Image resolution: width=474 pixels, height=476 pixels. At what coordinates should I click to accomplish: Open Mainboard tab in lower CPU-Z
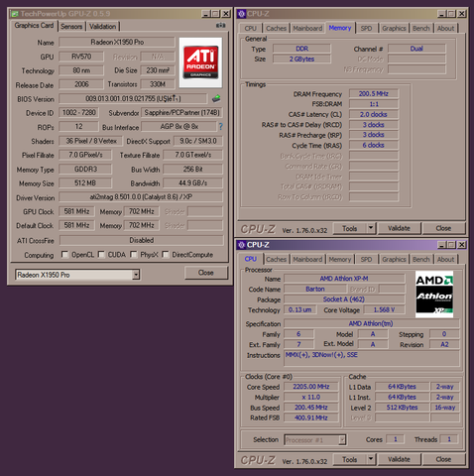point(307,260)
